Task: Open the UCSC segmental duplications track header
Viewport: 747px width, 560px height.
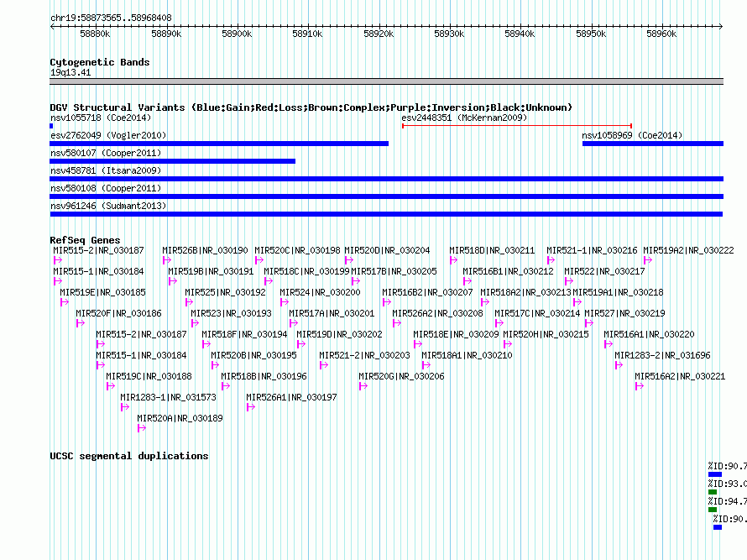Action: [x=129, y=456]
